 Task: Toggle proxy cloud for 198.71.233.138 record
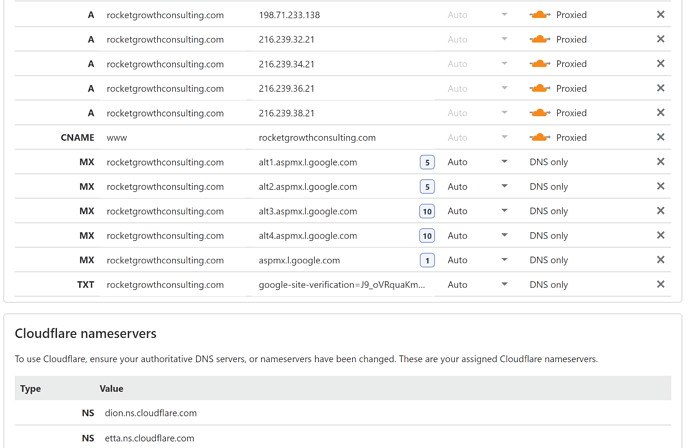(x=540, y=15)
